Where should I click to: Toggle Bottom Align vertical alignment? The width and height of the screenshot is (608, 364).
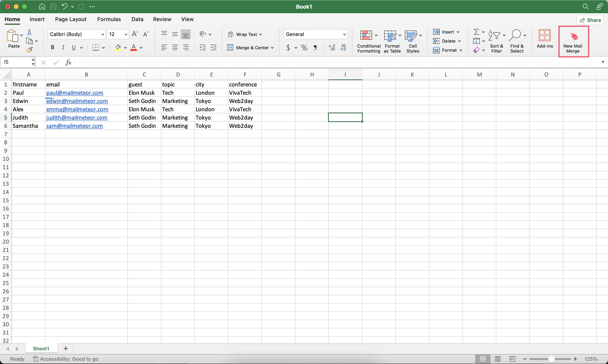186,34
